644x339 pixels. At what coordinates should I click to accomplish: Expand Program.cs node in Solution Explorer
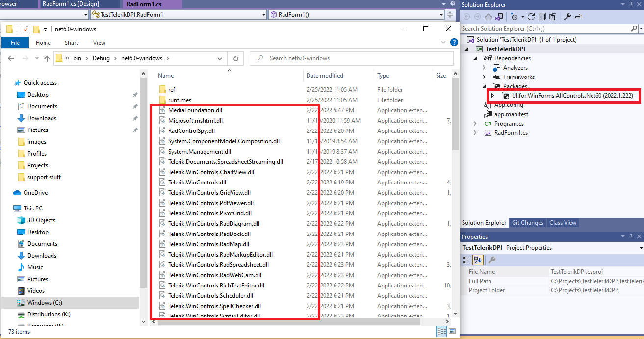[x=474, y=124]
